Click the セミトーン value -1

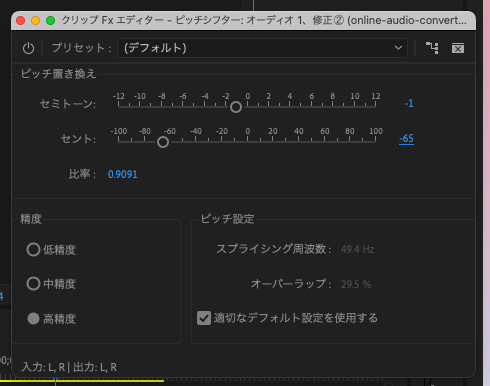pyautogui.click(x=409, y=103)
